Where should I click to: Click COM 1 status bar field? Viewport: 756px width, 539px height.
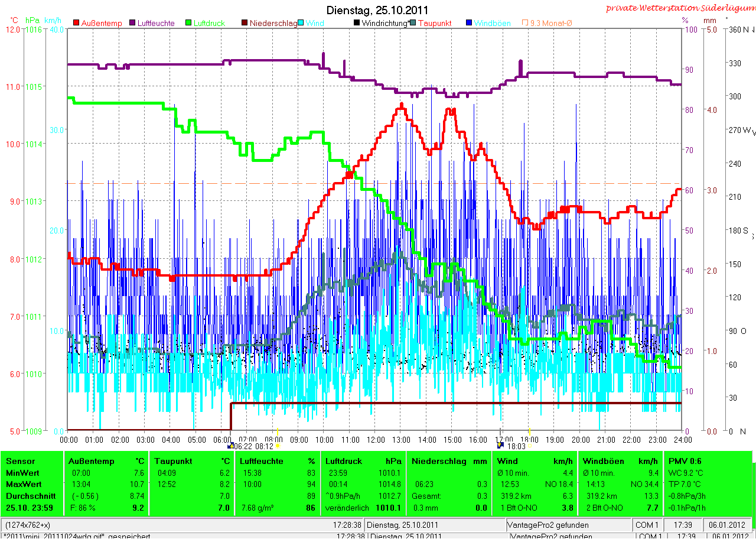click(x=647, y=525)
